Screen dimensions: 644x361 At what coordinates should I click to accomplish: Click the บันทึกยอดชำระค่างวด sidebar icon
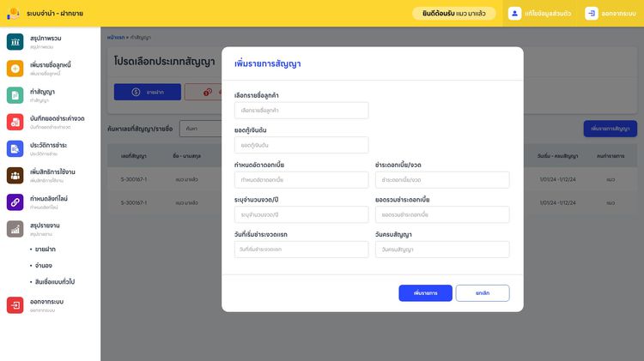pyautogui.click(x=15, y=122)
